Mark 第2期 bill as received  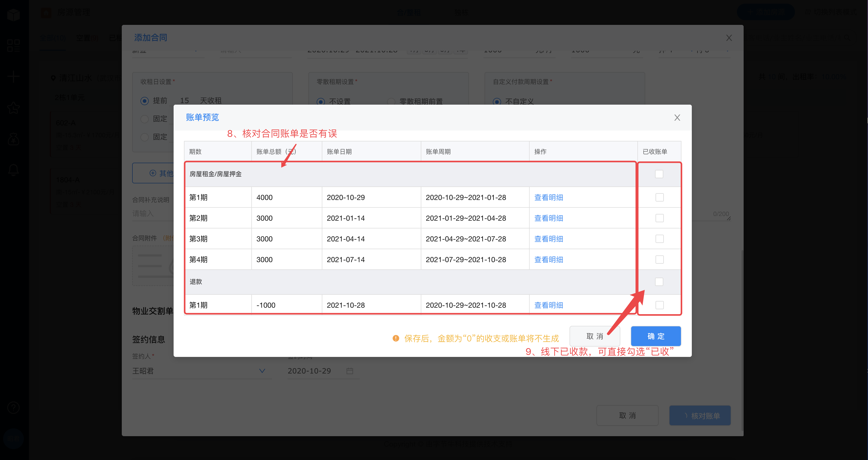tap(659, 218)
